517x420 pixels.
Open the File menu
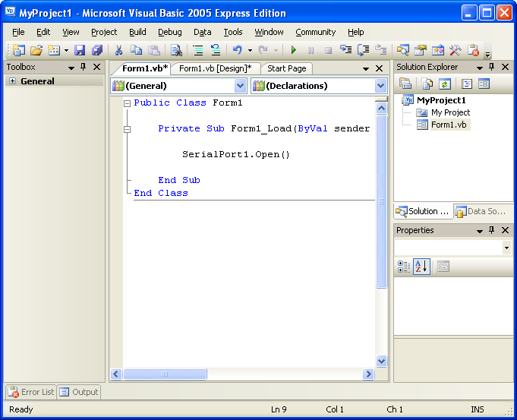click(x=18, y=32)
